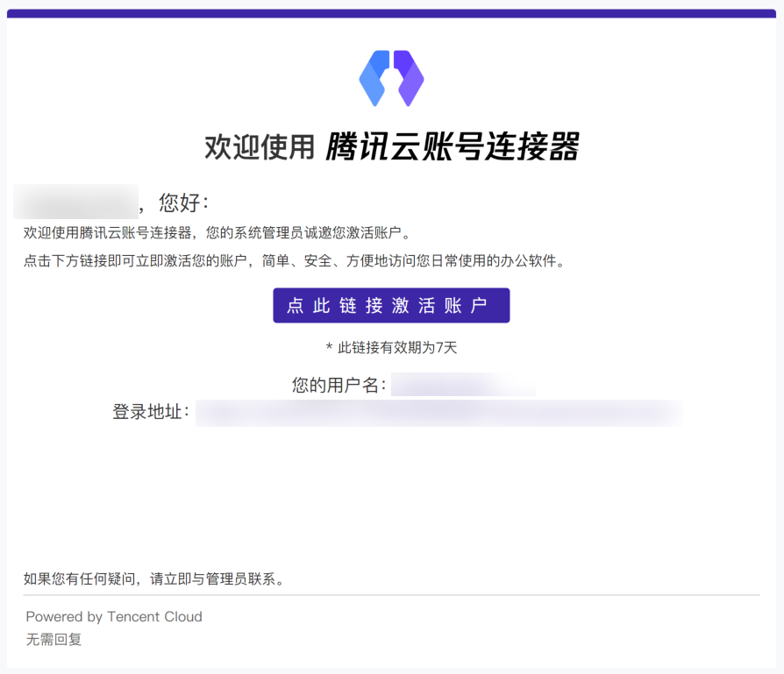Screen dimensions: 784x674
Task: Click the 无需回复 footer text
Action: (x=53, y=640)
